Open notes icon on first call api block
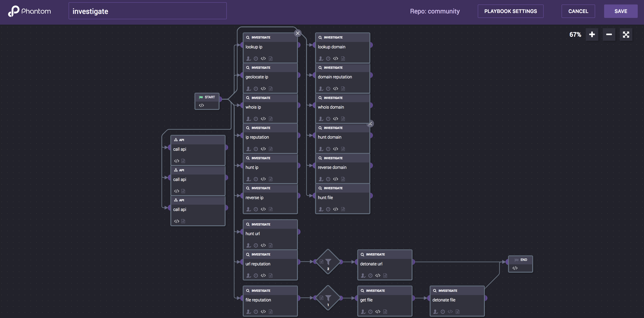Screen dimensions: 644x318 pos(183,161)
